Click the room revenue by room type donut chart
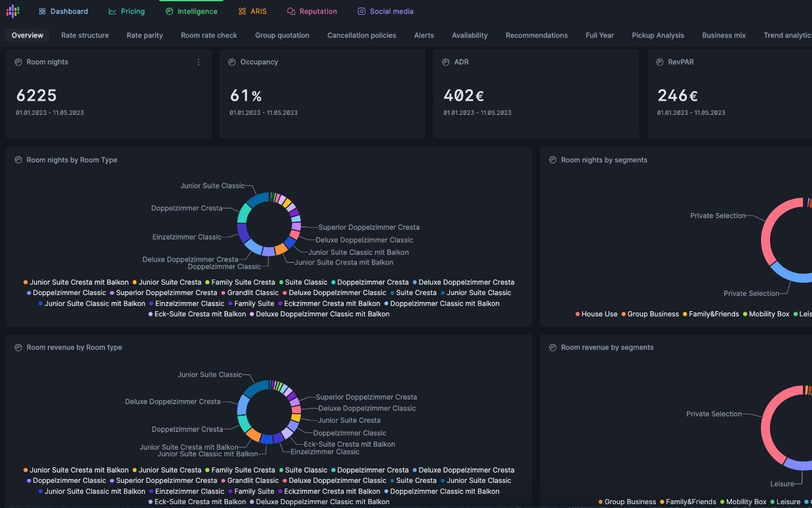Image resolution: width=812 pixels, height=508 pixels. point(269,412)
